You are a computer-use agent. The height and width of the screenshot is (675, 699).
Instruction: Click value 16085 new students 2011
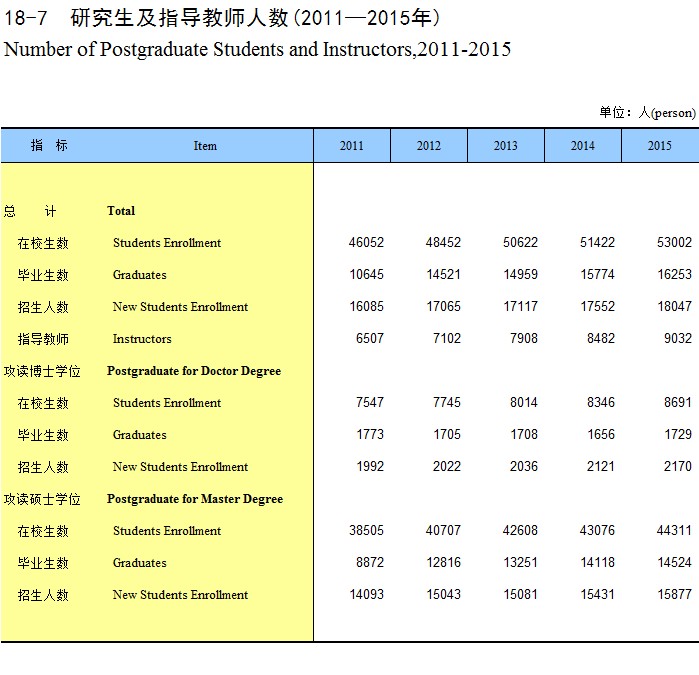coord(366,306)
